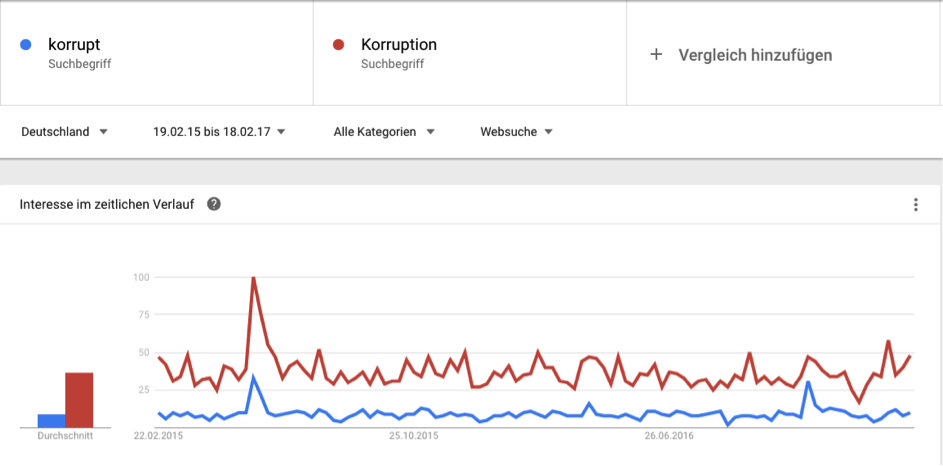Click the plus icon to add comparison

[x=656, y=55]
